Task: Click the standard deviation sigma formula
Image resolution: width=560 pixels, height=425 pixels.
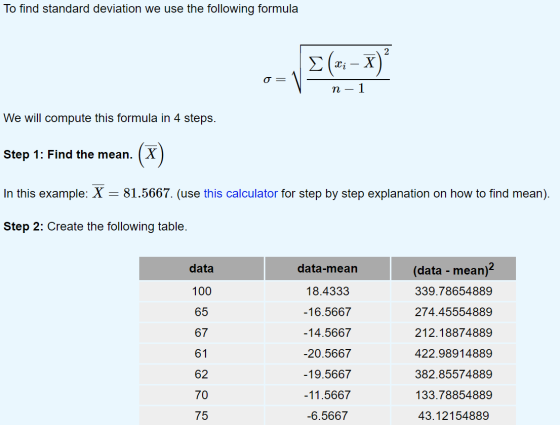Action: [327, 69]
